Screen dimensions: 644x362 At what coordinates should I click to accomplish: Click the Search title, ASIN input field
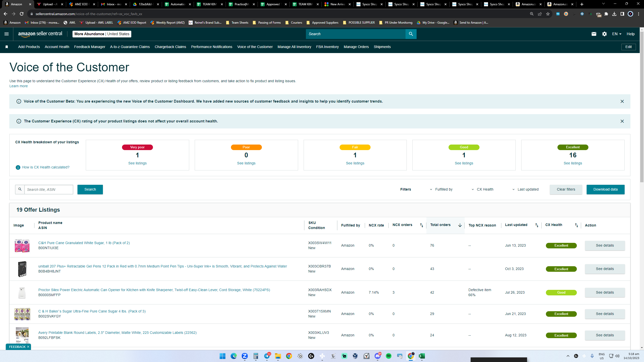click(49, 190)
